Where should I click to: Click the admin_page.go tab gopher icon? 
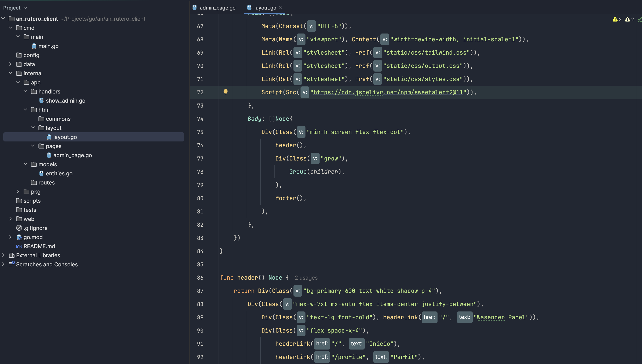coord(195,7)
